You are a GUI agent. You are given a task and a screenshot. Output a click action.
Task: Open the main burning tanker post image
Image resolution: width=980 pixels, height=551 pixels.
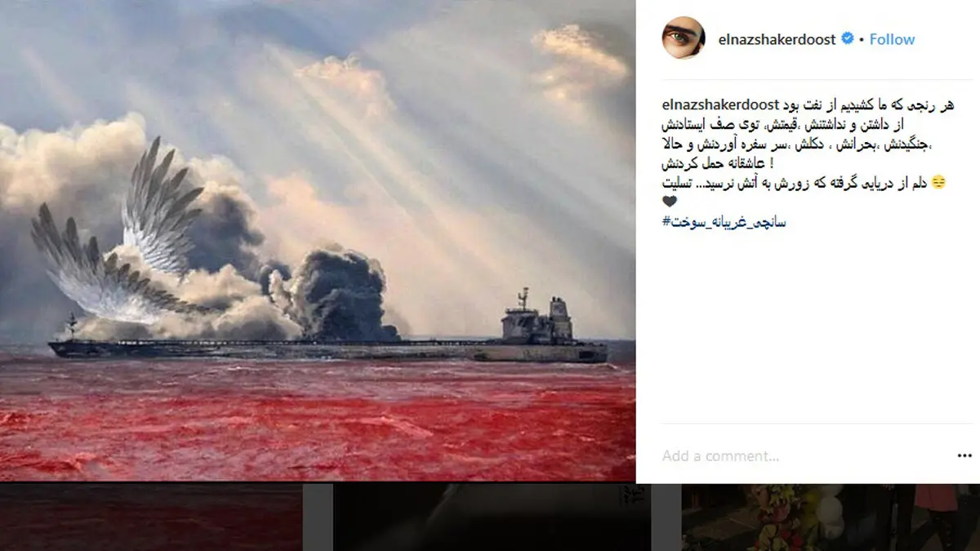318,241
